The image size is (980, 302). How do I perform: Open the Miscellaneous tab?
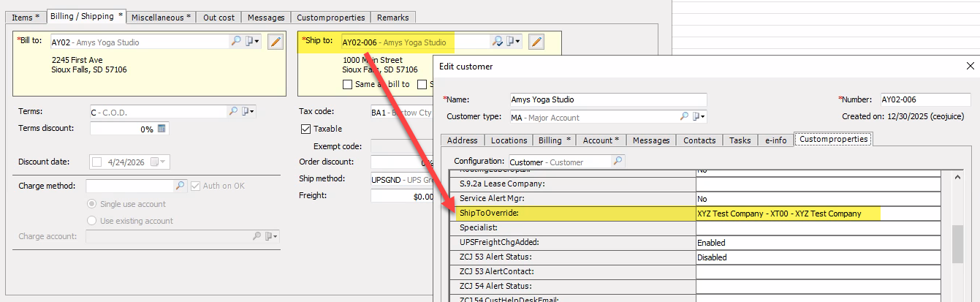(x=162, y=17)
